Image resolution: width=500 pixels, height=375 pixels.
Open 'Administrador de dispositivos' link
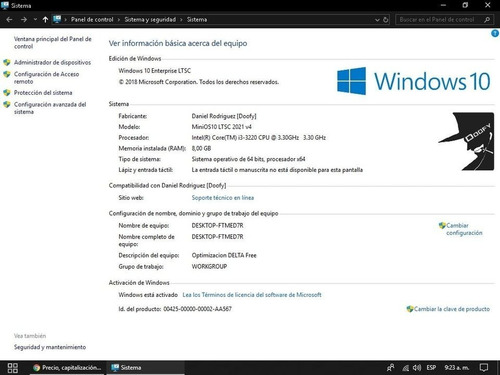[52, 62]
